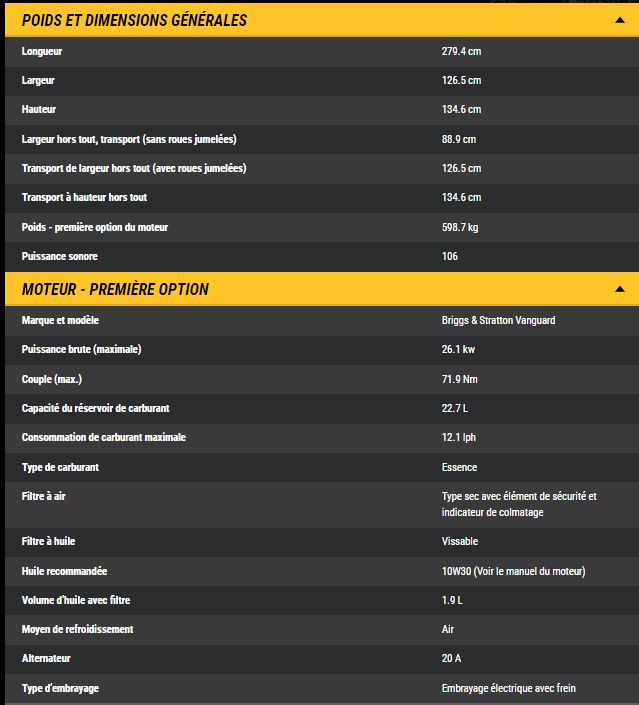Click the 71.9 Nm torque value
Image resolution: width=639 pixels, height=705 pixels.
(x=458, y=379)
